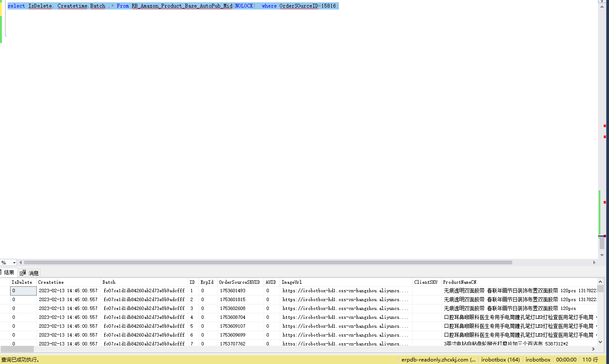
Task: Select the IsDelete column header
Action: pos(23,282)
